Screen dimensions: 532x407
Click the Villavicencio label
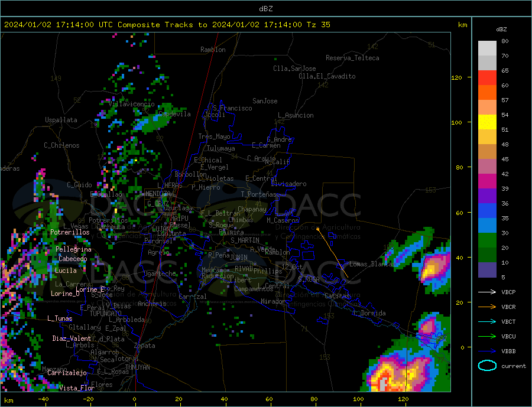coord(131,104)
